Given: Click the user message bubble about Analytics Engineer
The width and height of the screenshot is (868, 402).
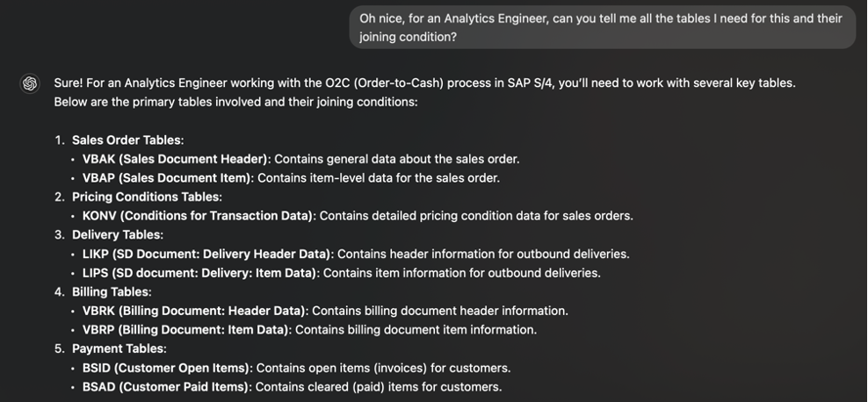Looking at the screenshot, I should [x=603, y=27].
